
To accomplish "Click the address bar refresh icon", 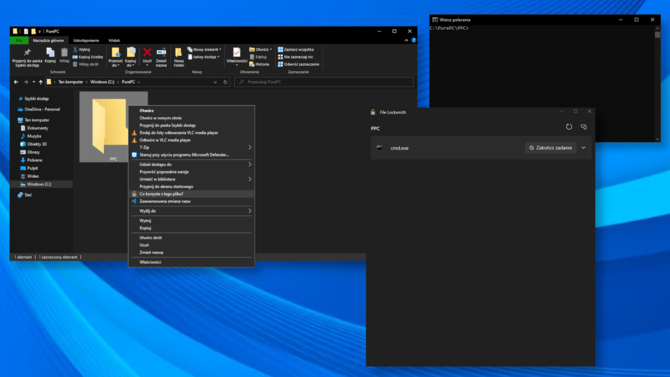I will [x=225, y=82].
